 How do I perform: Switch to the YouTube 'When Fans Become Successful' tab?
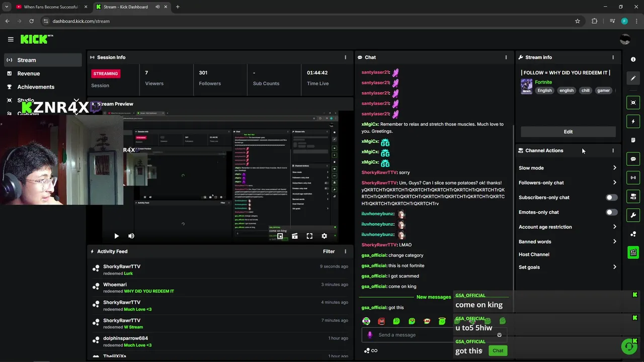[50, 7]
